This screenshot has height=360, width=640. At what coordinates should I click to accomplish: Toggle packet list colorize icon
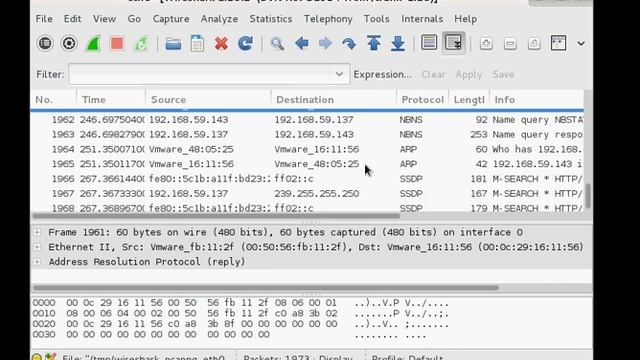429,42
